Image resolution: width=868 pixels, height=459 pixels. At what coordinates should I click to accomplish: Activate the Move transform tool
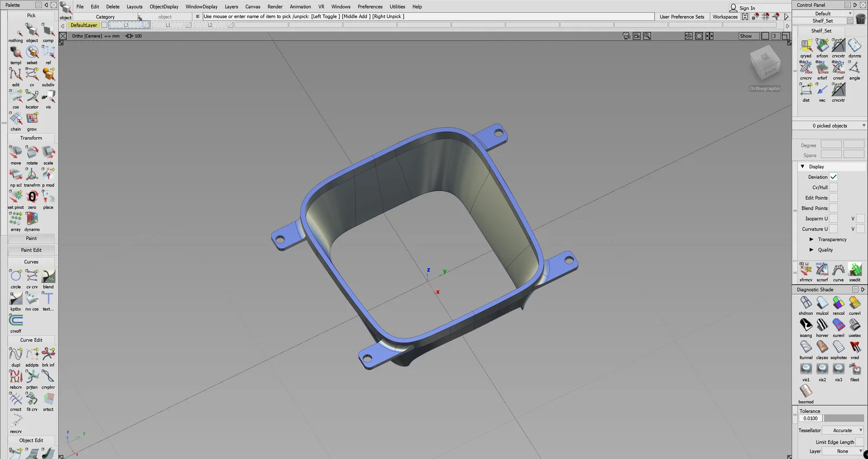(16, 155)
